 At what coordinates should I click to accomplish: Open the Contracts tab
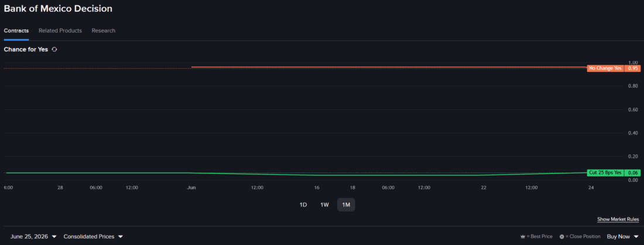16,31
